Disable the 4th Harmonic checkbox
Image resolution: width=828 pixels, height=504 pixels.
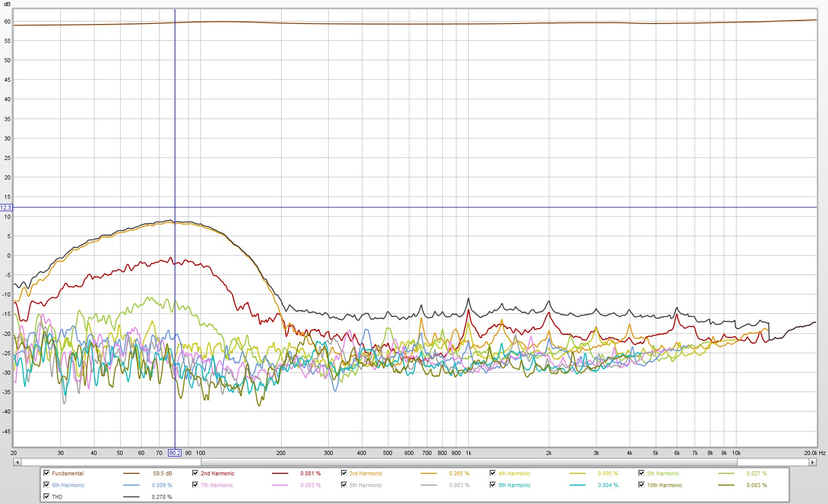click(493, 473)
